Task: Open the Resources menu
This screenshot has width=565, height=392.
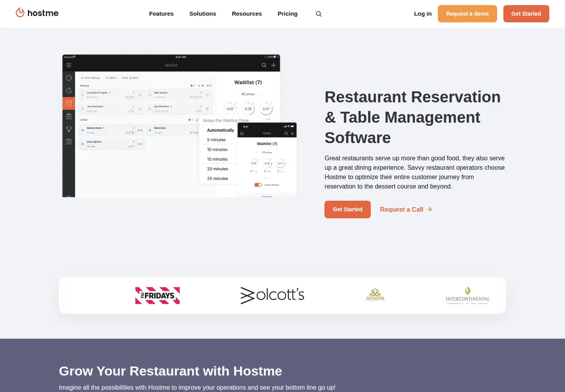Action: coord(247,14)
